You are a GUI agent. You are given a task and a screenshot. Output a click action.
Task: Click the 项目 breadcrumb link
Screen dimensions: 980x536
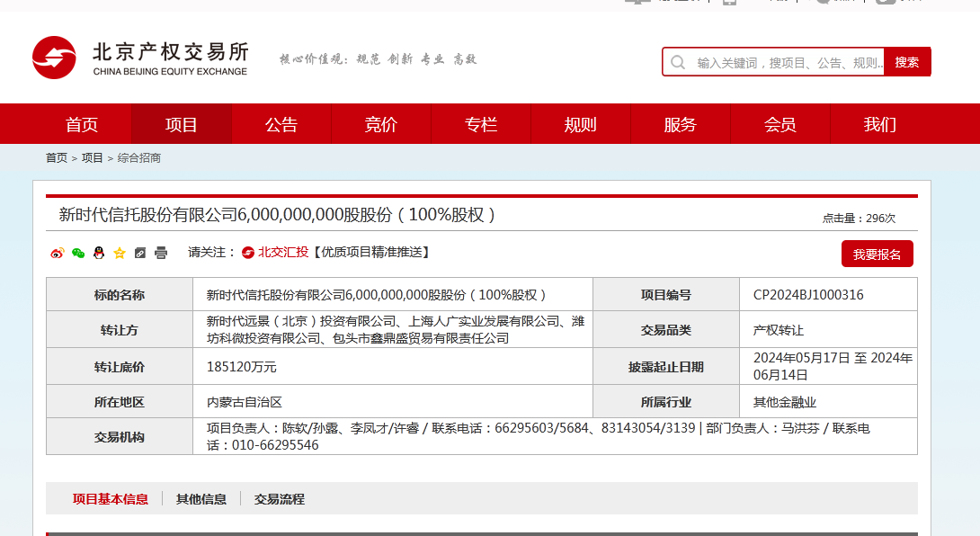point(93,158)
